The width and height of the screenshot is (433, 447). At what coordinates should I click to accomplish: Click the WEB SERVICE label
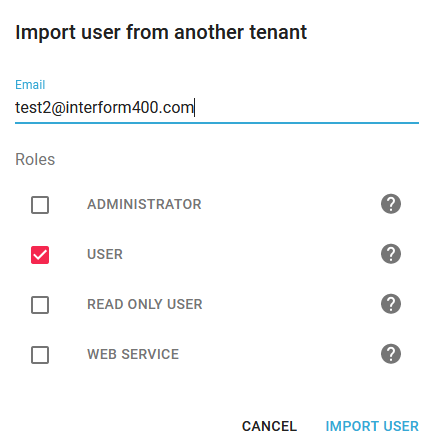[x=133, y=354]
